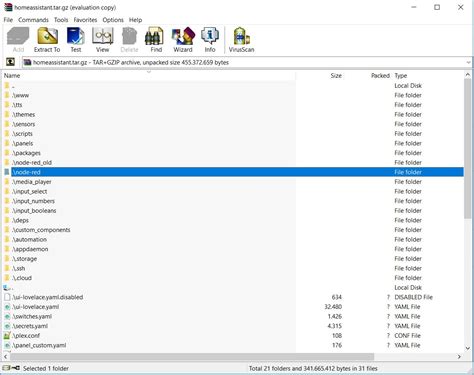Open the Tools menu

61,20
